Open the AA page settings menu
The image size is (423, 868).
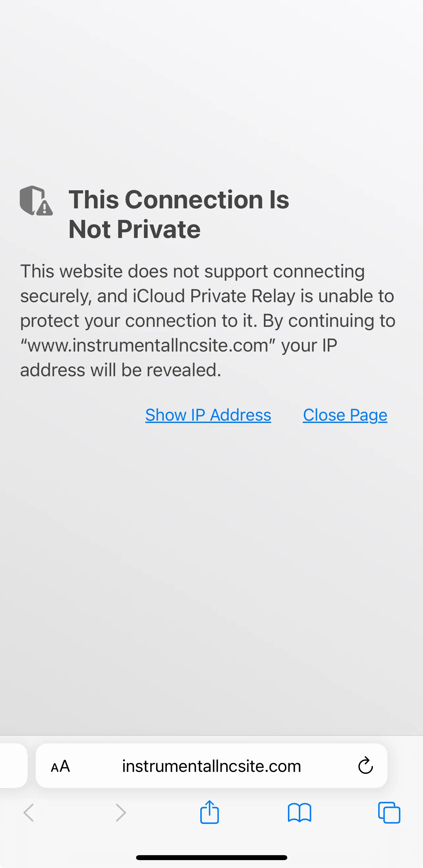point(60,766)
